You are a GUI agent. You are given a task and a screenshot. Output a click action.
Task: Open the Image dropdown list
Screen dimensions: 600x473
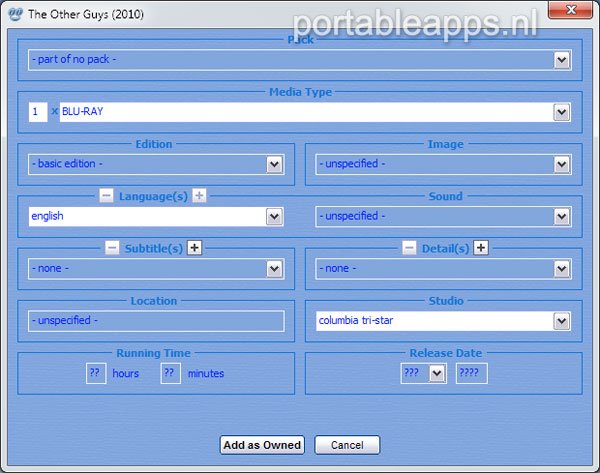pyautogui.click(x=561, y=164)
